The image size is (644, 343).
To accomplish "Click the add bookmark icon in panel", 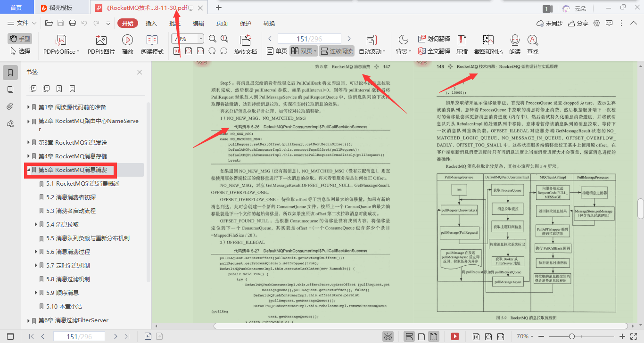I will coord(59,88).
